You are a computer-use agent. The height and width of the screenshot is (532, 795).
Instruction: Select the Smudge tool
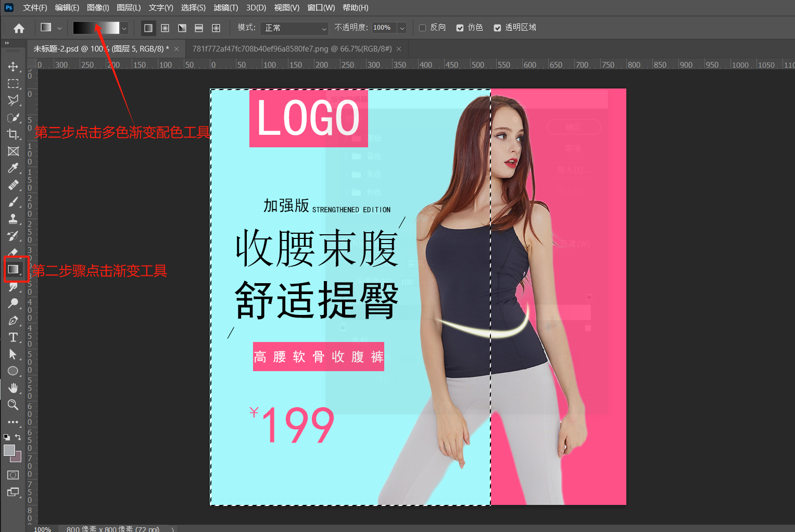(x=13, y=286)
